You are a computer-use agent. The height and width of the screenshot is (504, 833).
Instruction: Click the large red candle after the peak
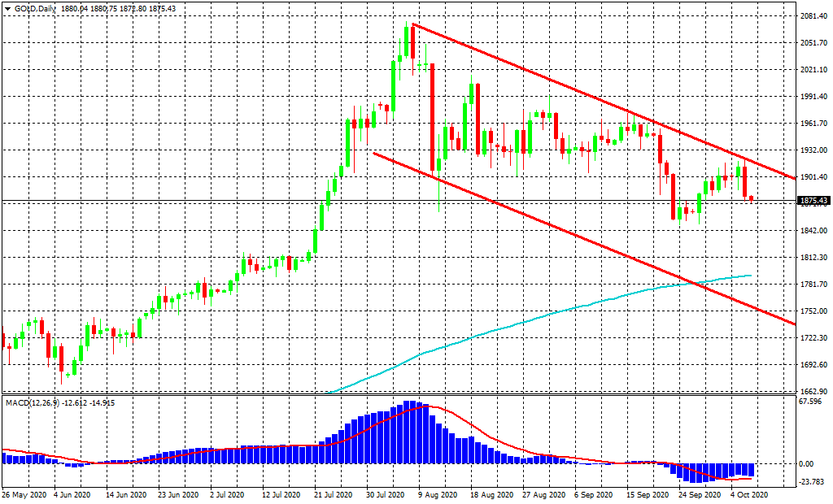pyautogui.click(x=432, y=117)
